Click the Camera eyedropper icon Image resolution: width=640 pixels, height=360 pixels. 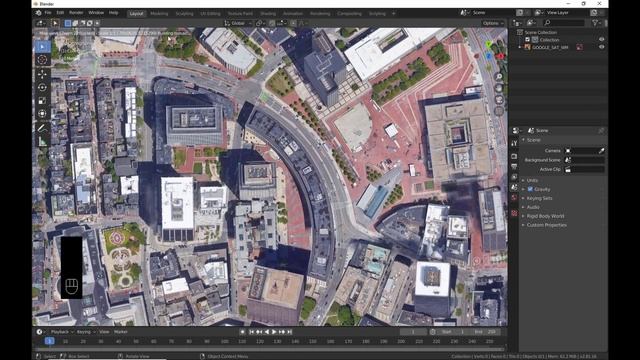tap(601, 151)
